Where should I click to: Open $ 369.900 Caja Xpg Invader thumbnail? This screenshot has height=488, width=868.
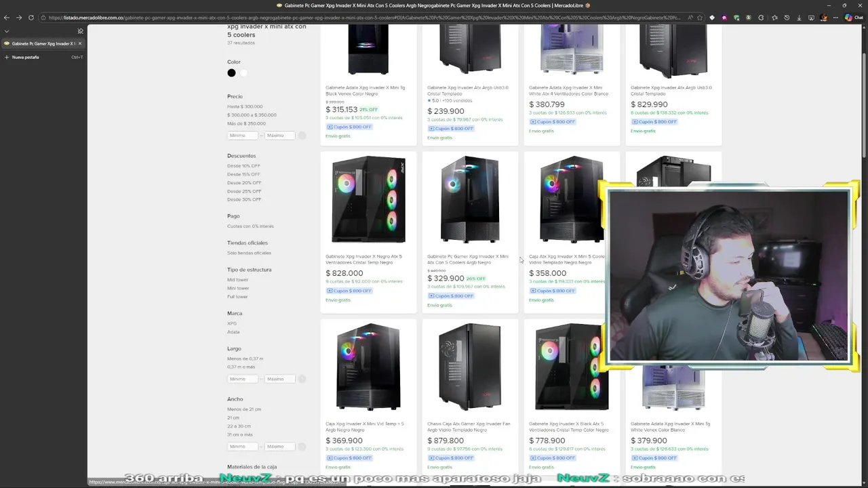(368, 367)
